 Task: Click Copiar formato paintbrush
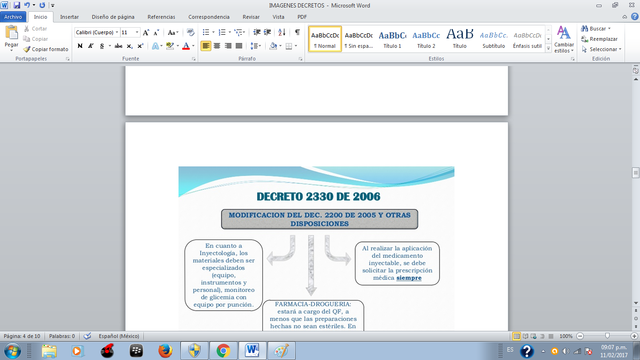click(46, 49)
